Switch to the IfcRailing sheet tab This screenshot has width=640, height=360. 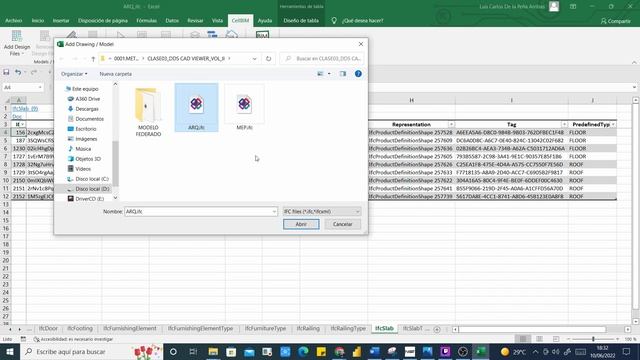308,329
